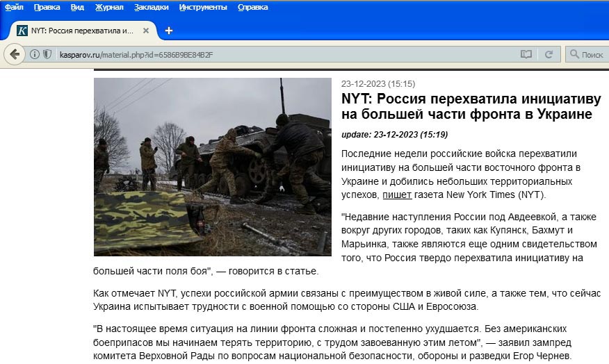Click the browser back arrow button
The width and height of the screenshot is (609, 364).
(15, 54)
